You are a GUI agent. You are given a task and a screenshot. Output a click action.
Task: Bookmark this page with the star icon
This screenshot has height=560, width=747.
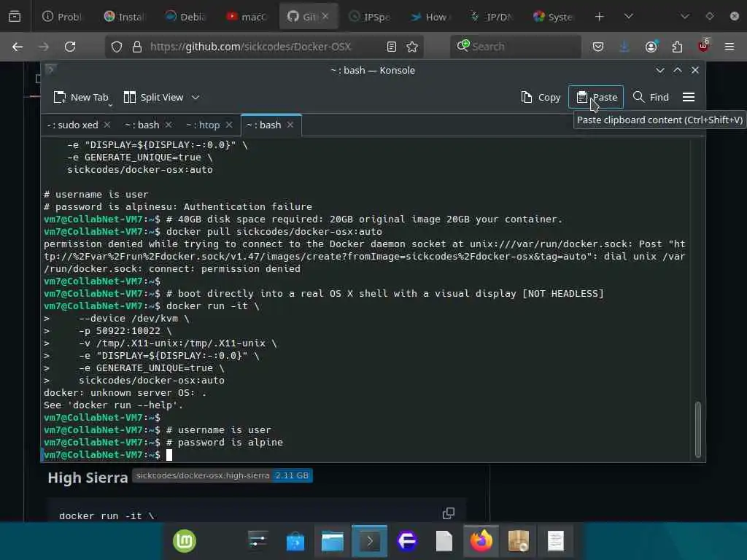(412, 47)
